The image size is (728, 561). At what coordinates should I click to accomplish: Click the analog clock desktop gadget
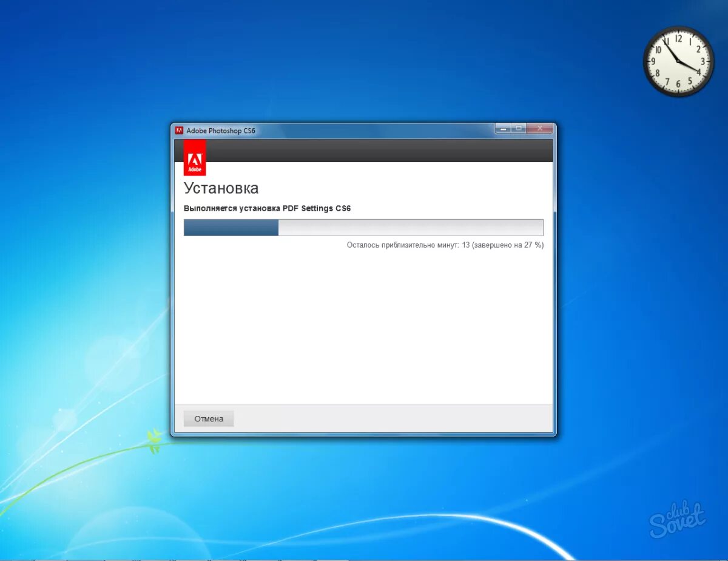(679, 61)
